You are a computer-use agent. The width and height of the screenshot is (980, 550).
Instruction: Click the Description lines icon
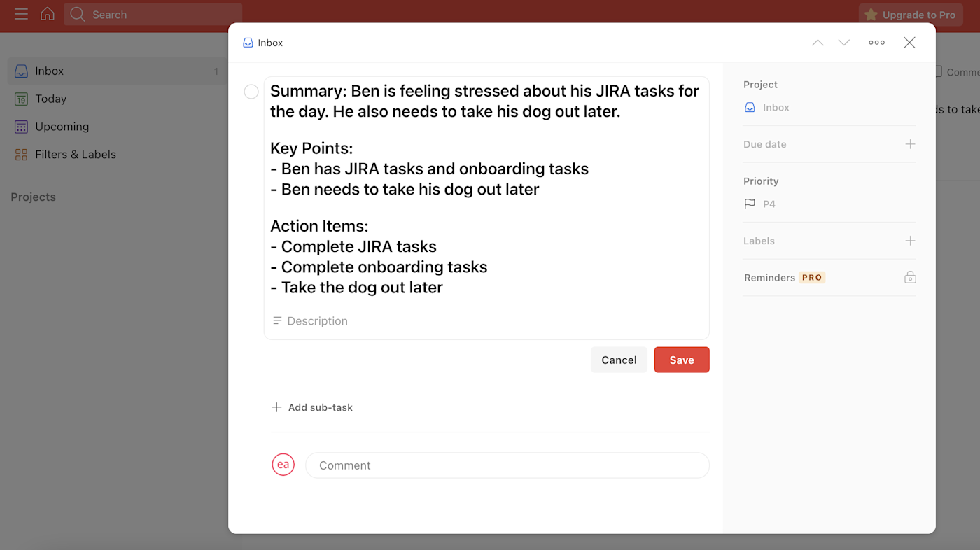pyautogui.click(x=277, y=320)
